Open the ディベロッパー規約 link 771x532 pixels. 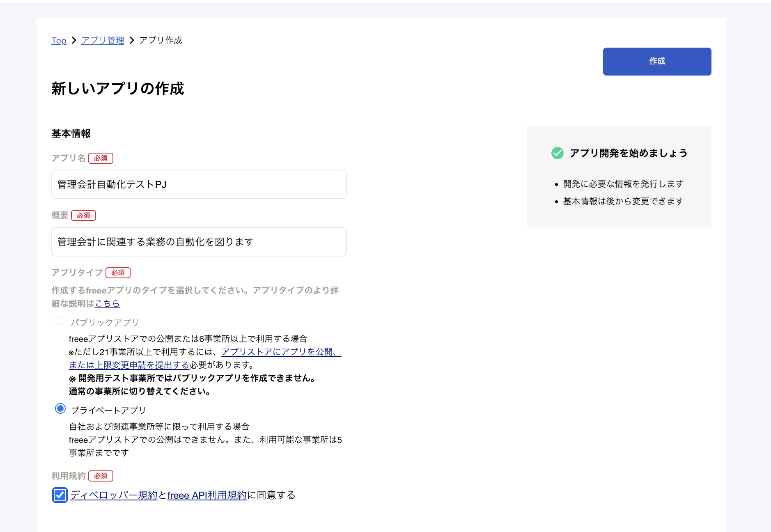(x=113, y=495)
